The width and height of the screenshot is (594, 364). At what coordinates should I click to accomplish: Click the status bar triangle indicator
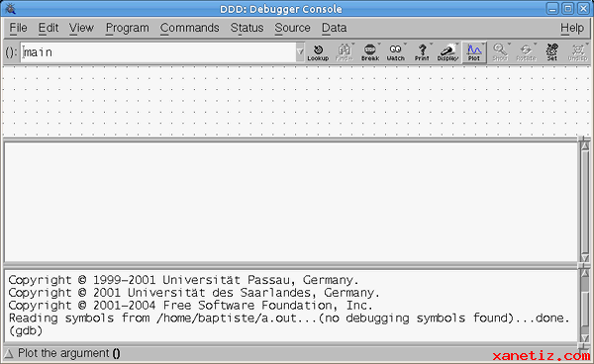point(9,354)
